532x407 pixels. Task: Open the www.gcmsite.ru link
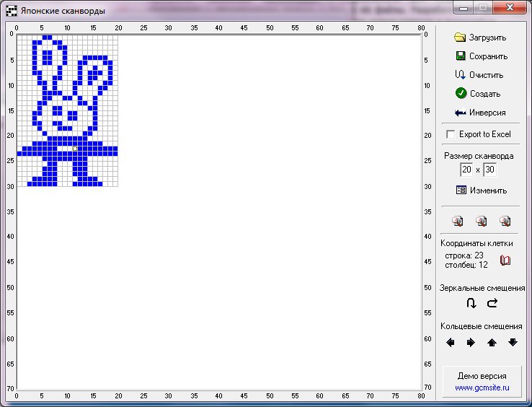click(482, 388)
